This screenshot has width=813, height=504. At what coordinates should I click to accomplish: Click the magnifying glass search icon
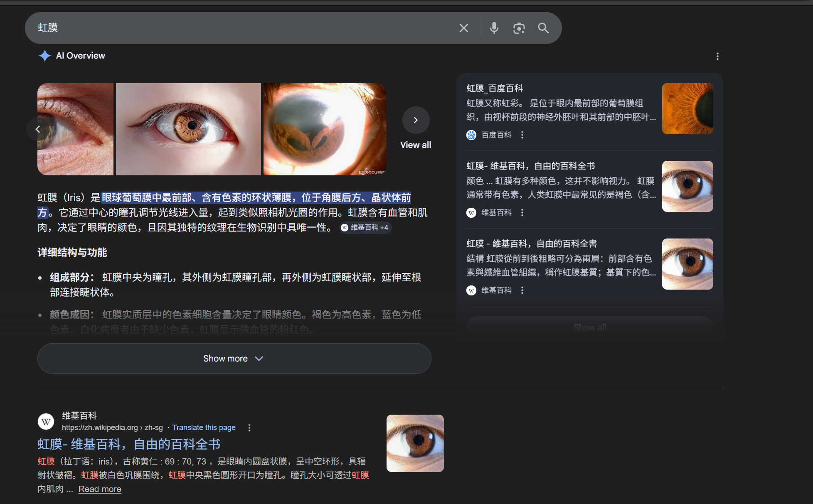[543, 28]
